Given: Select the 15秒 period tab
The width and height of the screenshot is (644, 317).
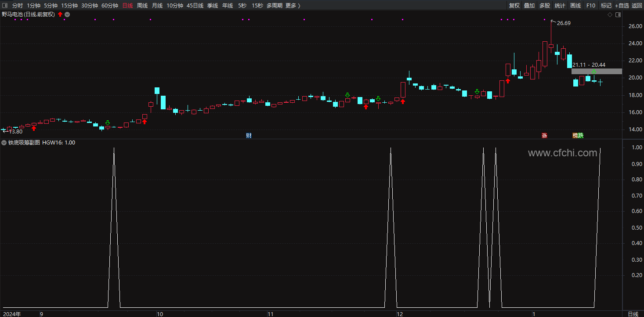Looking at the screenshot, I should pyautogui.click(x=257, y=6).
